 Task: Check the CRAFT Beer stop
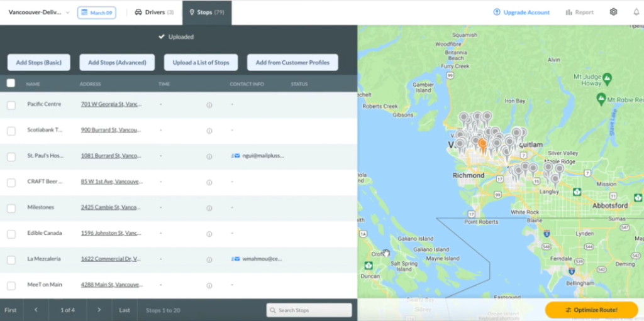11,183
